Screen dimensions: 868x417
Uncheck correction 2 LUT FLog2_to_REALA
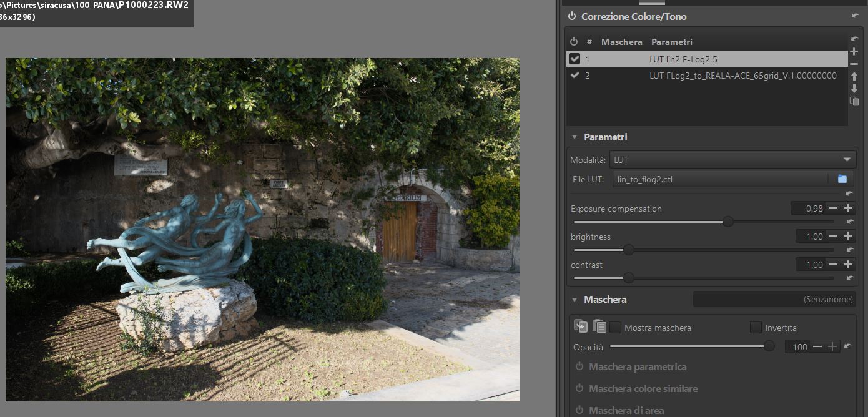point(575,76)
